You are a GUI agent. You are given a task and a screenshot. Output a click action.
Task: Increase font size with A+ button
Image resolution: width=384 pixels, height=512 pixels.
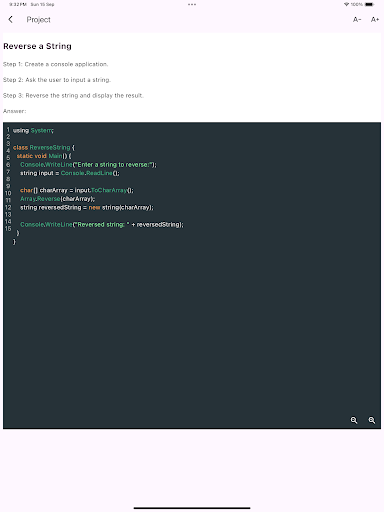pyautogui.click(x=375, y=20)
